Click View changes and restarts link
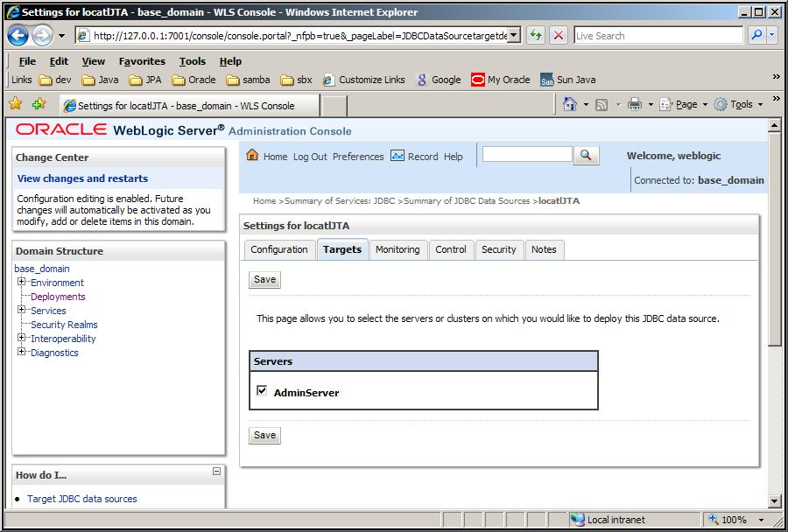This screenshot has height=532, width=788. pyautogui.click(x=82, y=178)
